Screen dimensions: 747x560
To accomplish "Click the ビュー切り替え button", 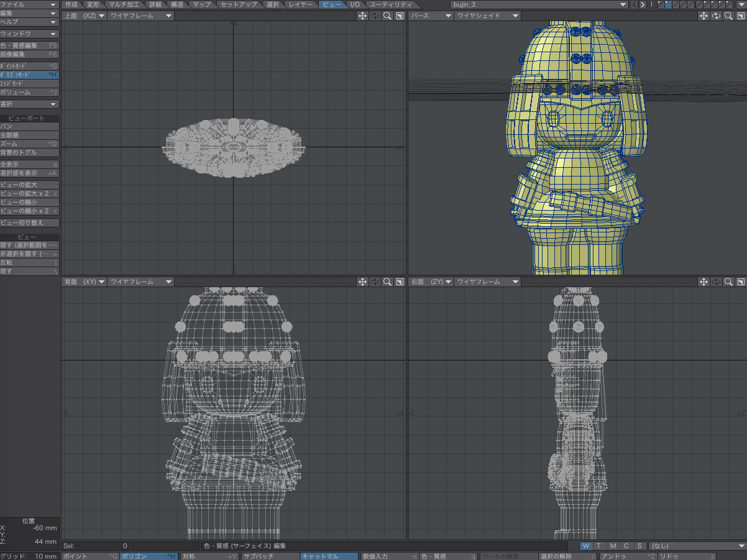I will 30,223.
